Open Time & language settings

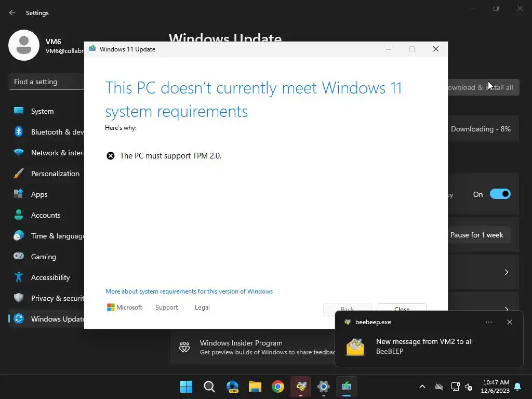(46, 236)
